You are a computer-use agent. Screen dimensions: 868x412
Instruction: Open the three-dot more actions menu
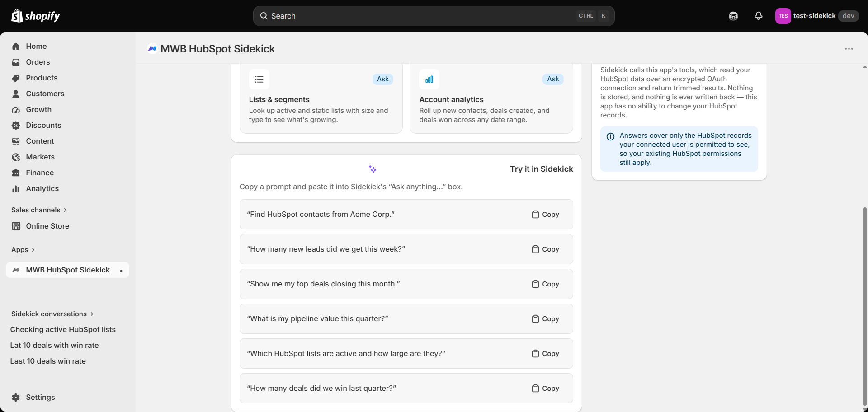[x=849, y=49]
